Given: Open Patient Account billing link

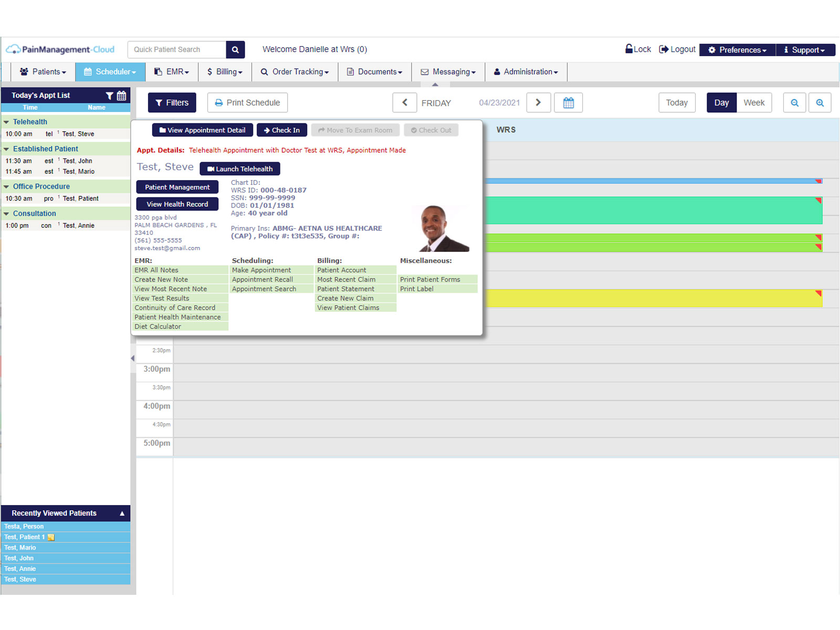Looking at the screenshot, I should pos(342,270).
